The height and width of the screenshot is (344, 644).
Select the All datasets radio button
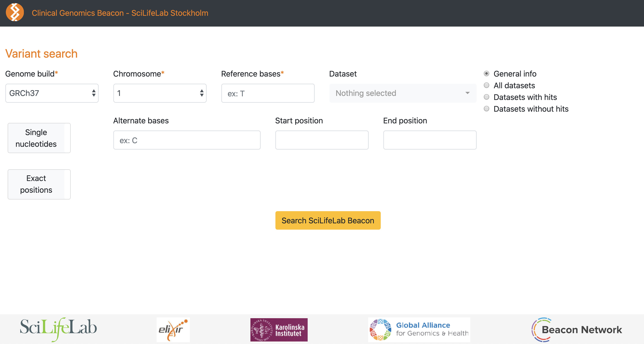(x=486, y=85)
